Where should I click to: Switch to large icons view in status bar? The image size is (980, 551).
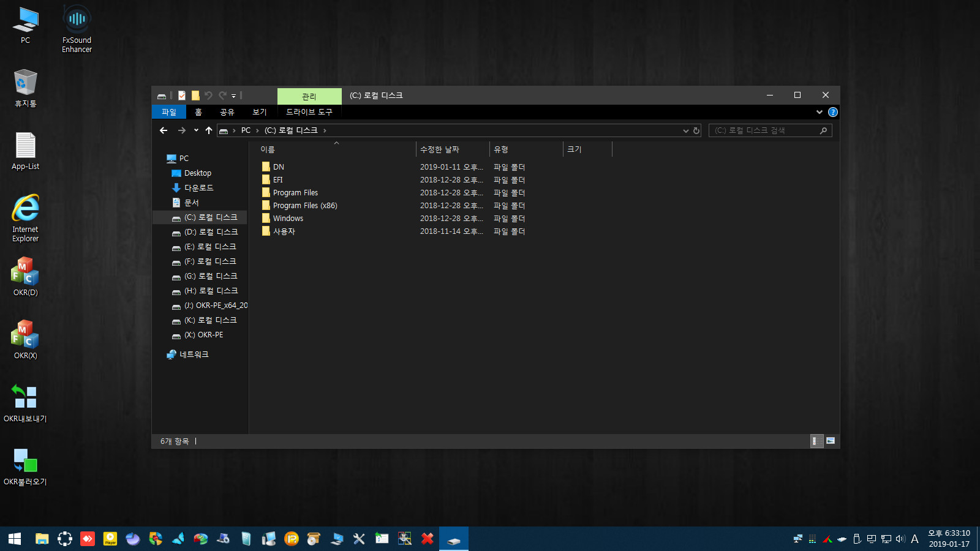pyautogui.click(x=831, y=441)
